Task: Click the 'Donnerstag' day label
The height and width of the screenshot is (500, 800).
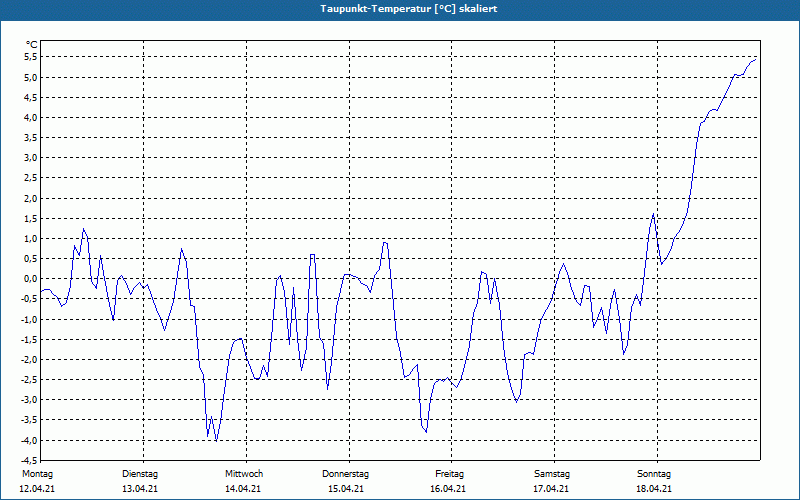Action: coord(345,474)
